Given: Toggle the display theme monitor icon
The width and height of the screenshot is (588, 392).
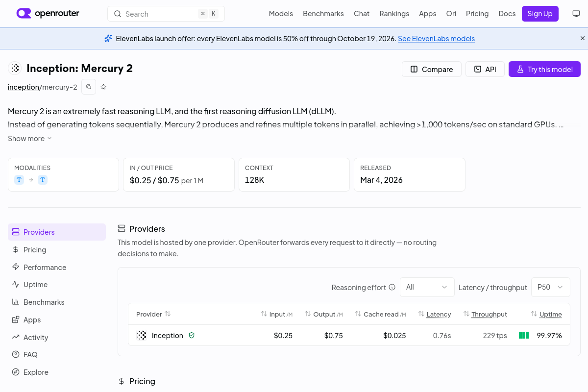Looking at the screenshot, I should (576, 14).
